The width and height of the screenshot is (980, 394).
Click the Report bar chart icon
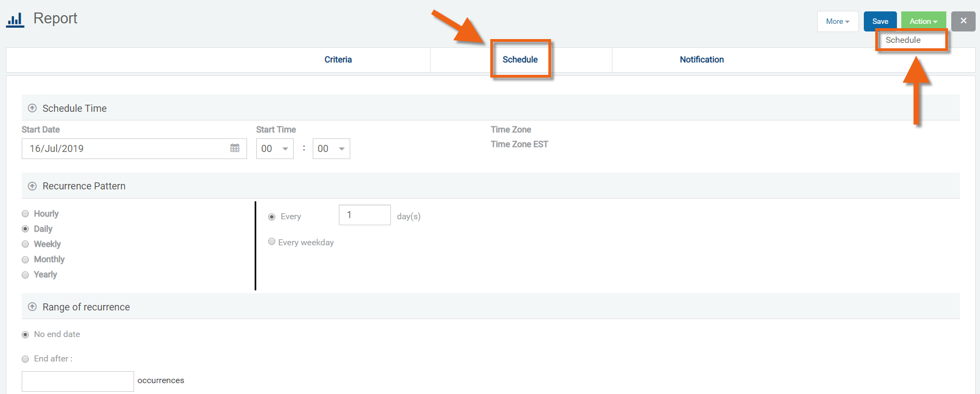(x=15, y=20)
